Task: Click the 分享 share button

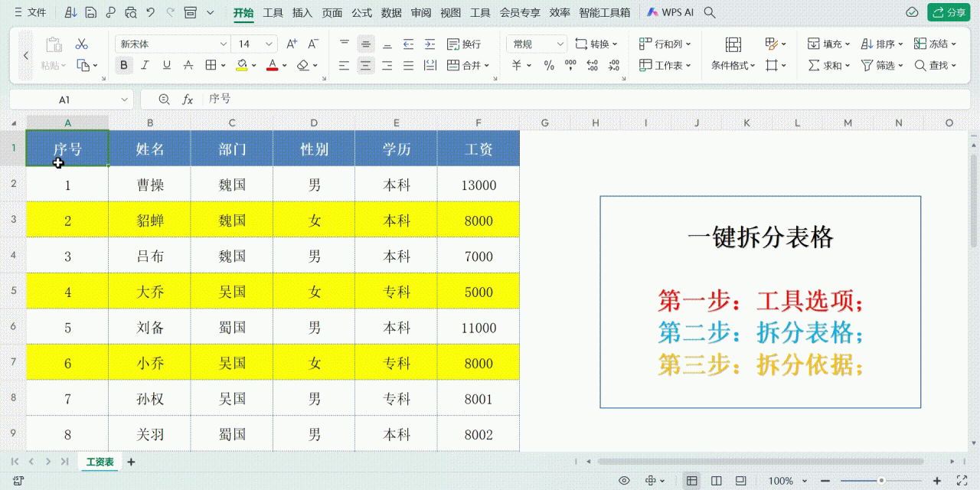Action: pyautogui.click(x=949, y=12)
